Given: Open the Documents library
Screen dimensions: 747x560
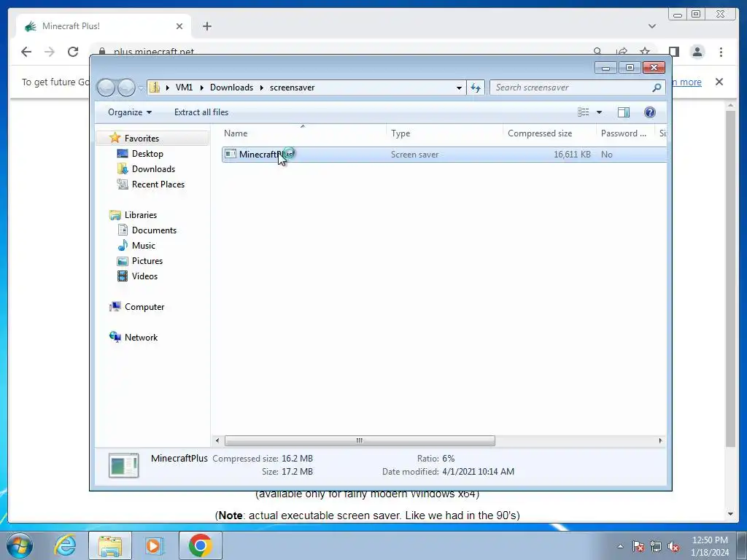Looking at the screenshot, I should tap(154, 230).
